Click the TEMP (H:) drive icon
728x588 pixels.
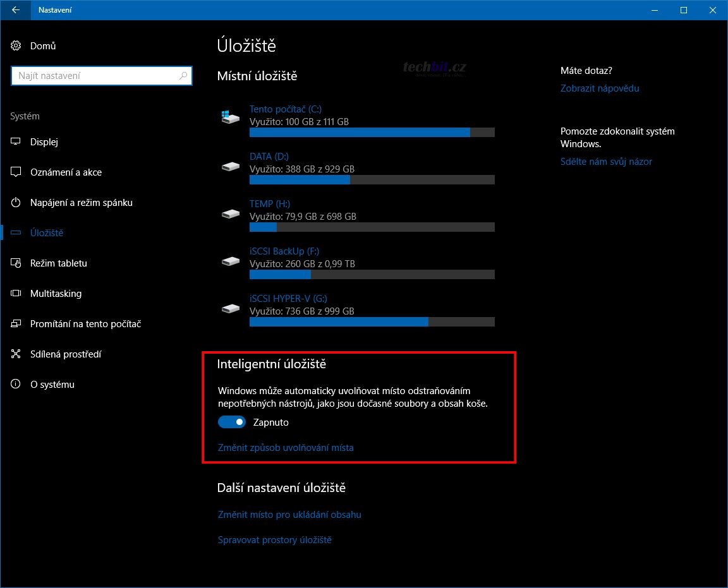[x=230, y=214]
